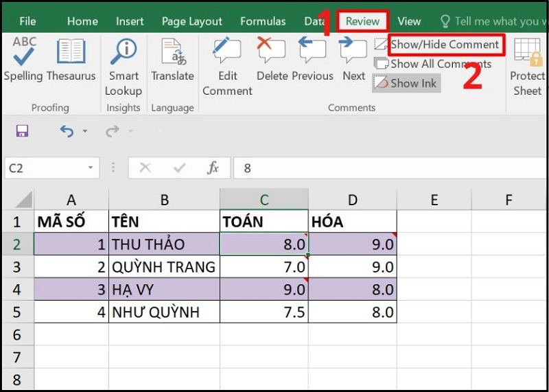Switch to the Page Layout tab
Viewport: 549px width, 392px height.
click(x=192, y=21)
